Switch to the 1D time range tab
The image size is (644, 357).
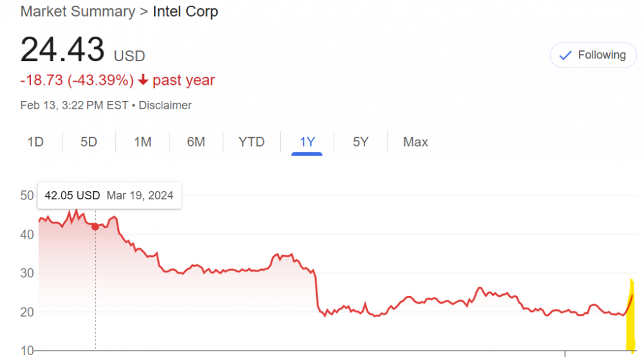(35, 142)
